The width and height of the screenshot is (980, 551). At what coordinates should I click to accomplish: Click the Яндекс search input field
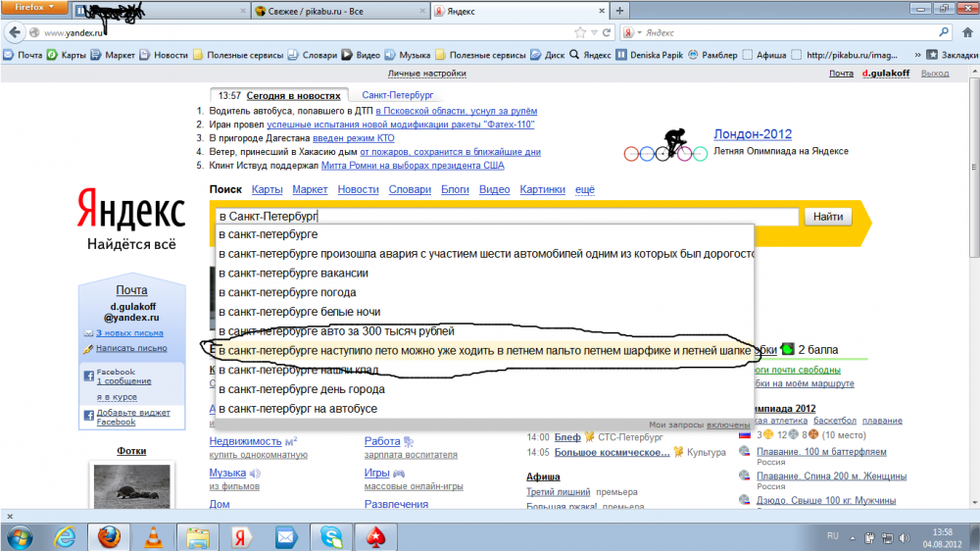point(507,217)
